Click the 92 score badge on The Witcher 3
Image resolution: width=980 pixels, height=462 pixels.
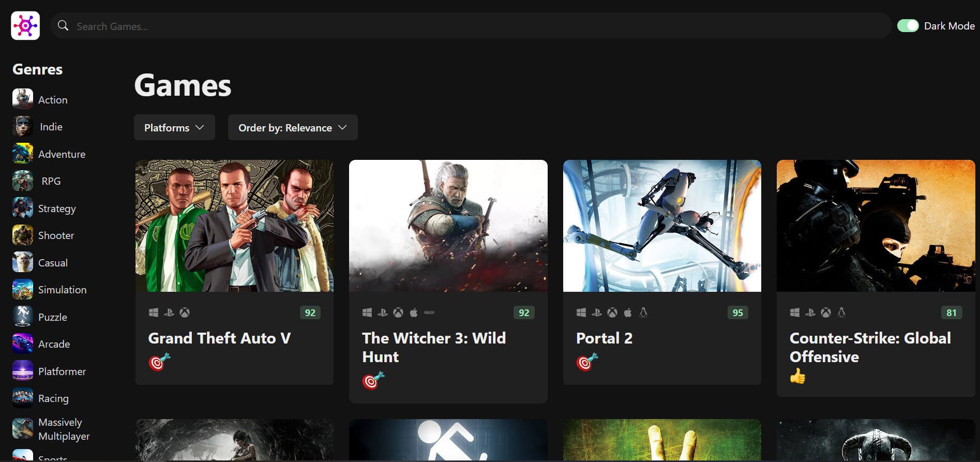tap(524, 312)
